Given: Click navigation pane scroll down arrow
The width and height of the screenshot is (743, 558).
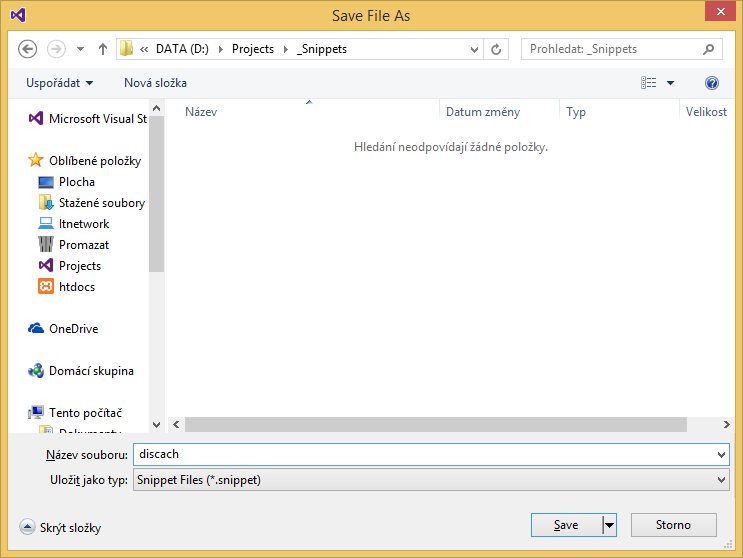Looking at the screenshot, I should [156, 425].
